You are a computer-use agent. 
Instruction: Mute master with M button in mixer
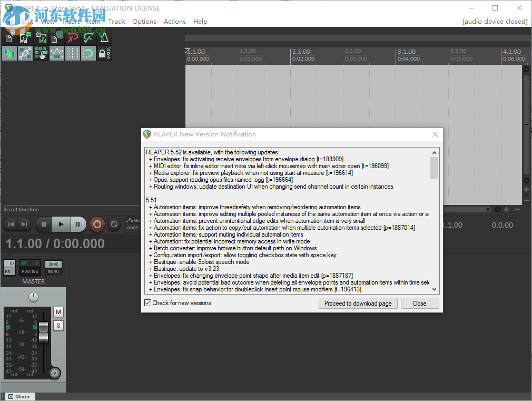[58, 312]
